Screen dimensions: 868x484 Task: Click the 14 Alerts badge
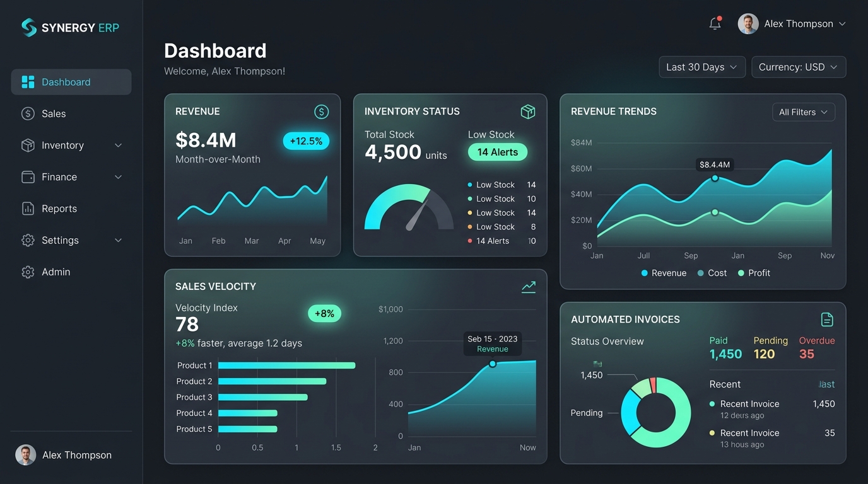(498, 152)
